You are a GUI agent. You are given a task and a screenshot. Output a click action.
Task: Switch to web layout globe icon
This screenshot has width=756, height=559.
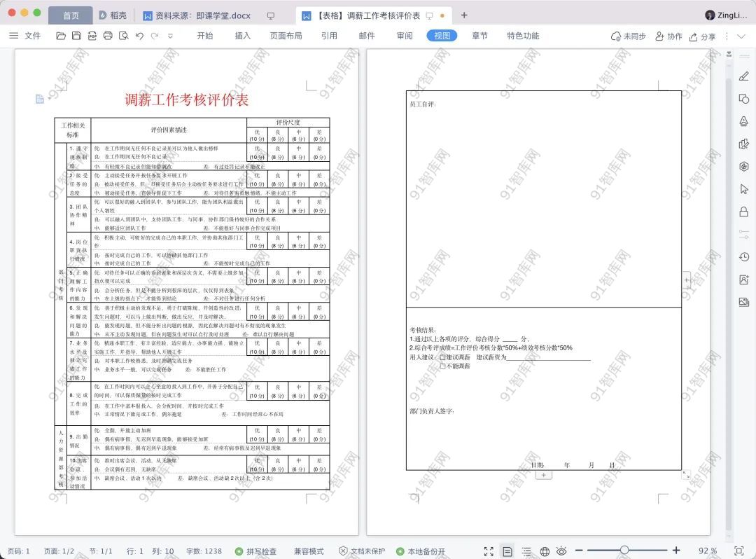545,551
